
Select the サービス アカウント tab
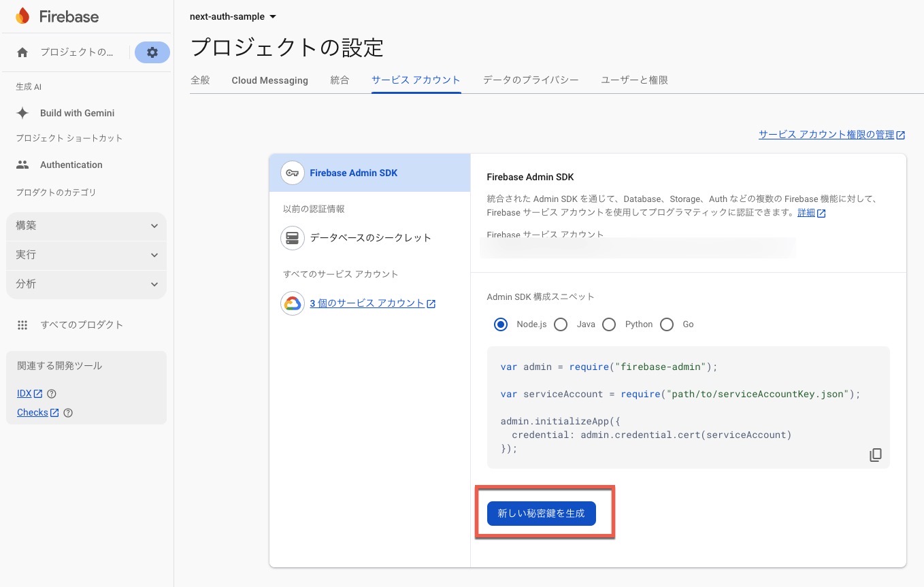(x=416, y=80)
